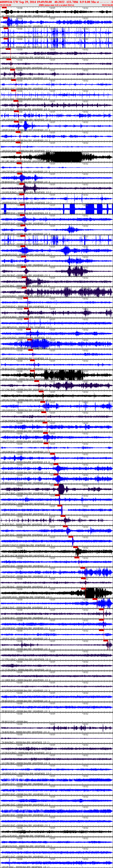Select the 'CC WIFE BHZ' trace label
This screenshot has height=868, width=113.
pyautogui.click(x=8, y=680)
